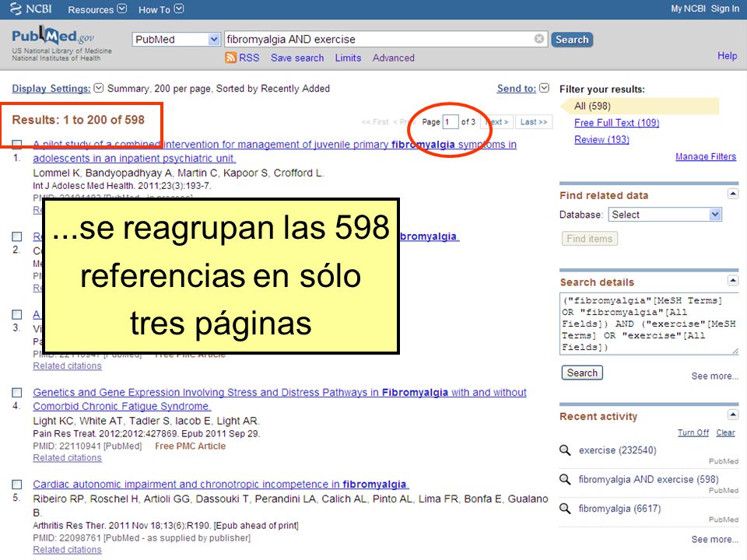Screen dimensions: 747x560
Task: Tick the checkbox for result 3
Action: tap(16, 314)
